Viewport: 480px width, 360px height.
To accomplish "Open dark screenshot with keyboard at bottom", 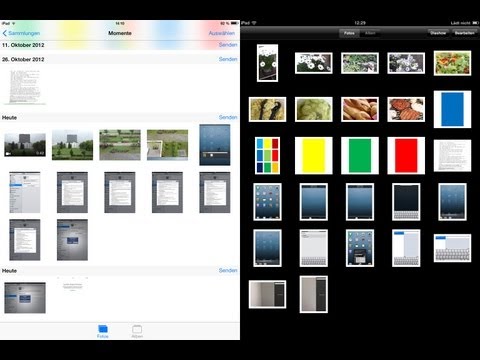I will pos(406,202).
